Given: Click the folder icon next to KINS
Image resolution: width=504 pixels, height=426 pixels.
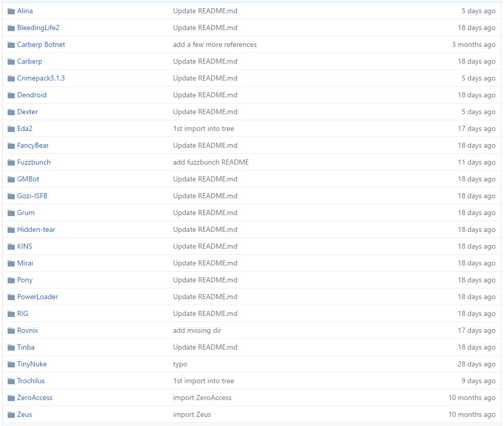Looking at the screenshot, I should (x=11, y=246).
